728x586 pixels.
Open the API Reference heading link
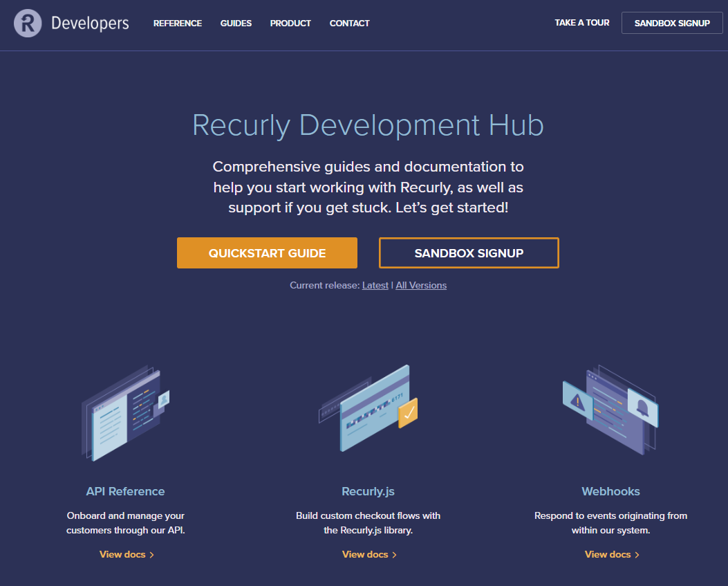pos(125,491)
